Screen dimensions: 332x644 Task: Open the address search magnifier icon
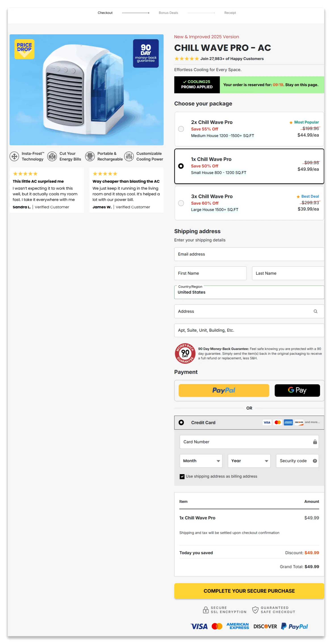(315, 311)
